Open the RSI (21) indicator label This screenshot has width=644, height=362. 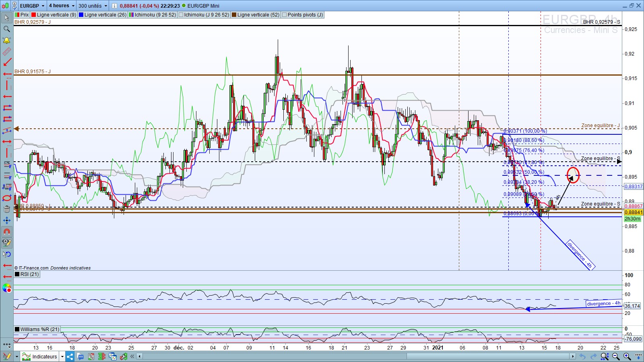click(27, 274)
